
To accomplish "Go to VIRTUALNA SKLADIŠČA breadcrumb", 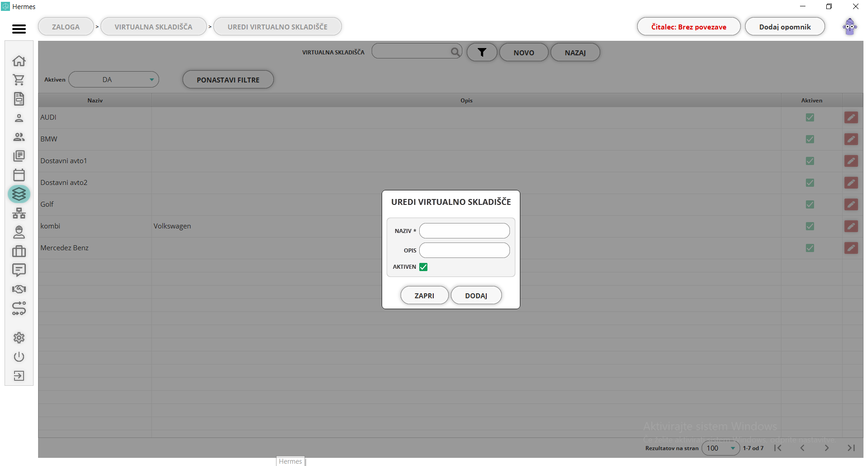I will [x=153, y=27].
